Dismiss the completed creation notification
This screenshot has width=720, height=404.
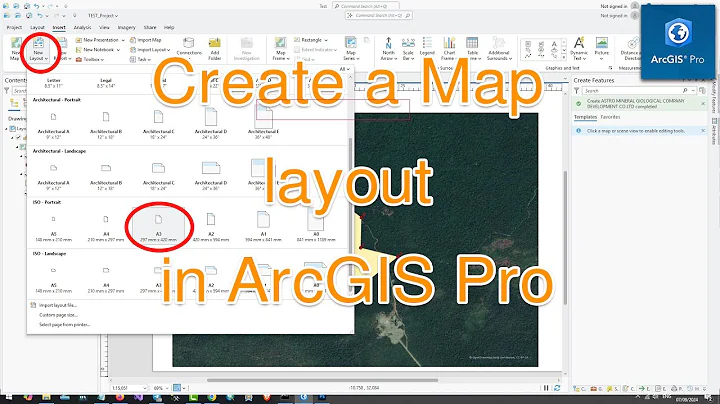point(703,104)
